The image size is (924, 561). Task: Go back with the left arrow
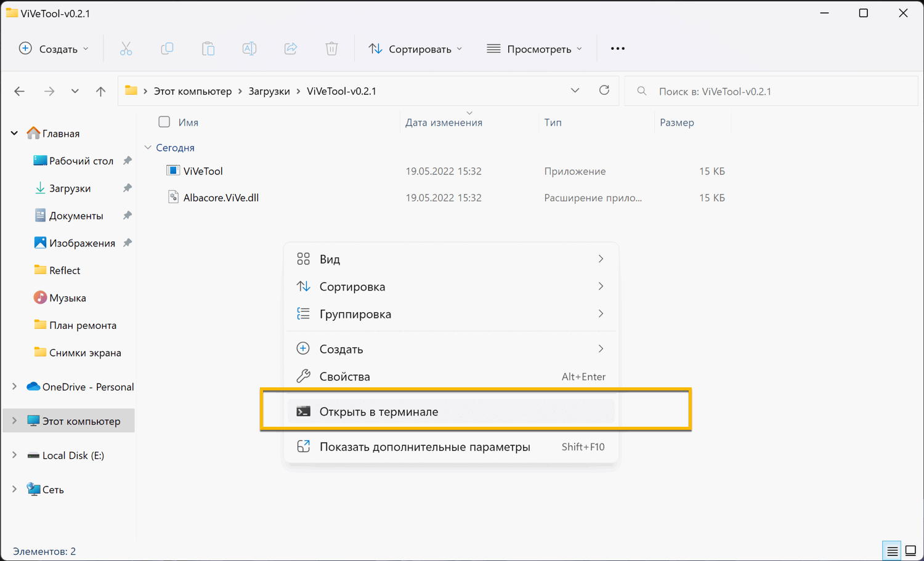(x=20, y=91)
